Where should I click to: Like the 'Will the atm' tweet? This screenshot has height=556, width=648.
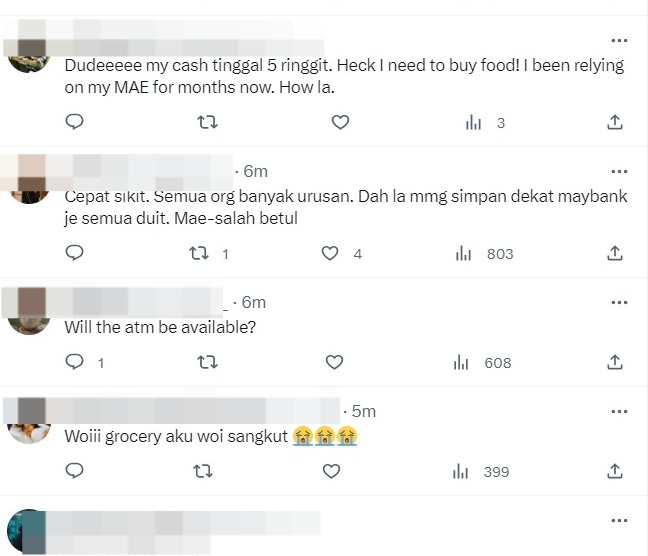[x=335, y=362]
